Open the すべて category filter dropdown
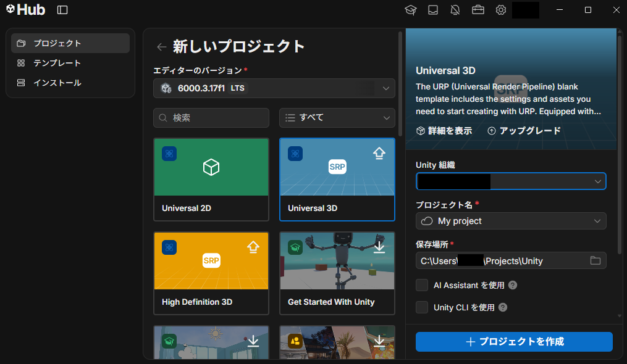This screenshot has width=627, height=364. tap(337, 118)
